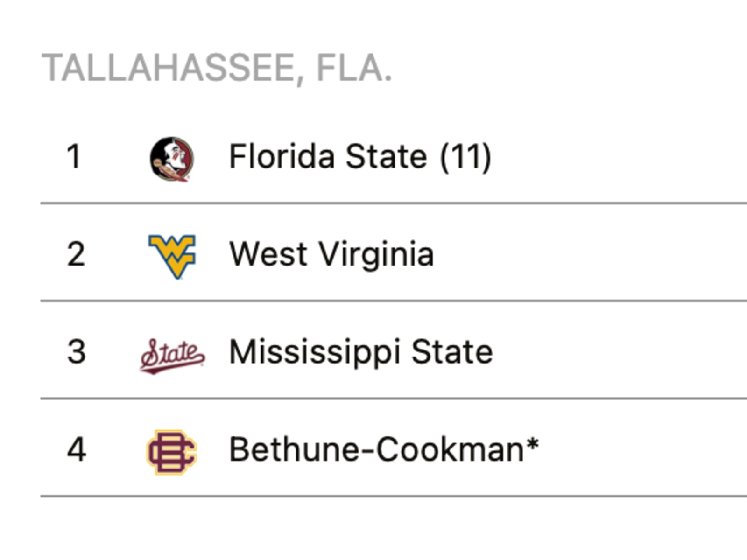The image size is (747, 560).
Task: Select the Tallahassee, Fla. regional heading
Action: click(x=217, y=69)
